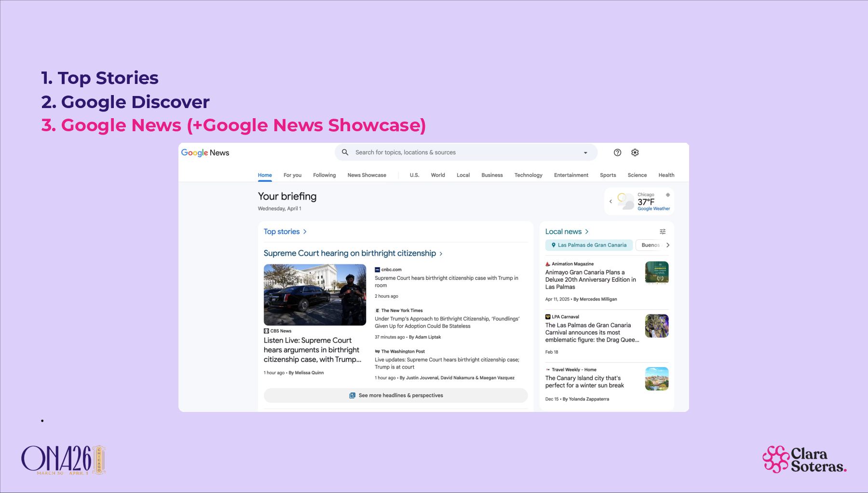Open the Health section tab
Screen dimensions: 868x493
[x=666, y=175]
